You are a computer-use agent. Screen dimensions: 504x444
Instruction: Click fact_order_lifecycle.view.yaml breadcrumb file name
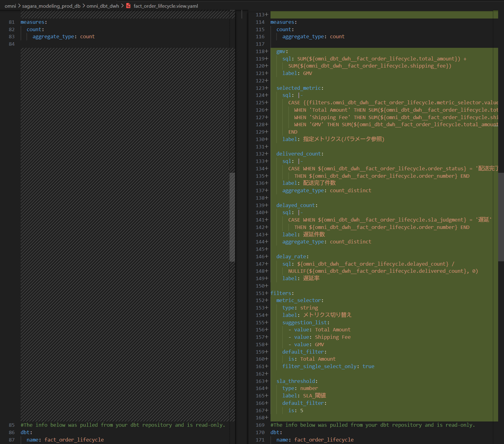click(166, 6)
